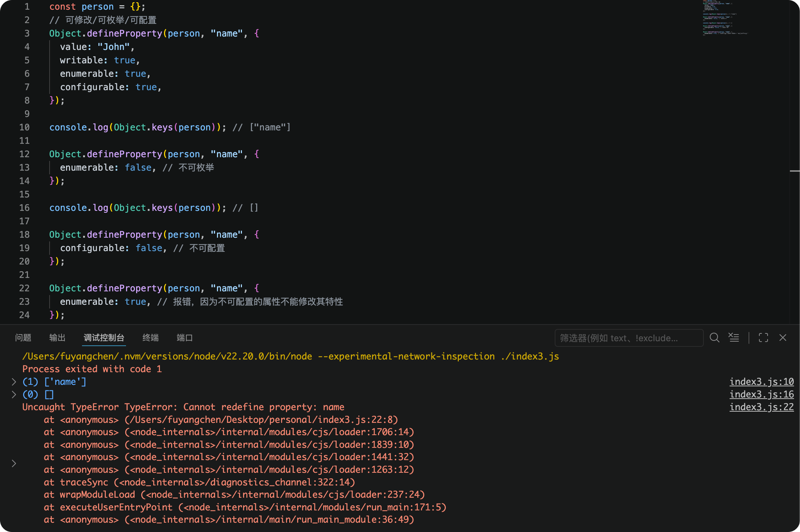Click the stack frame with run_main_module:36:49

tap(229, 520)
